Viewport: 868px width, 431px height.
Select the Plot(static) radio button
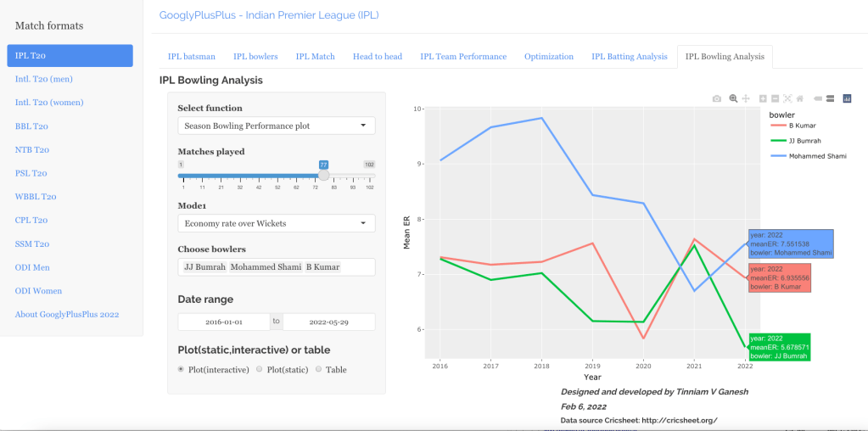260,369
